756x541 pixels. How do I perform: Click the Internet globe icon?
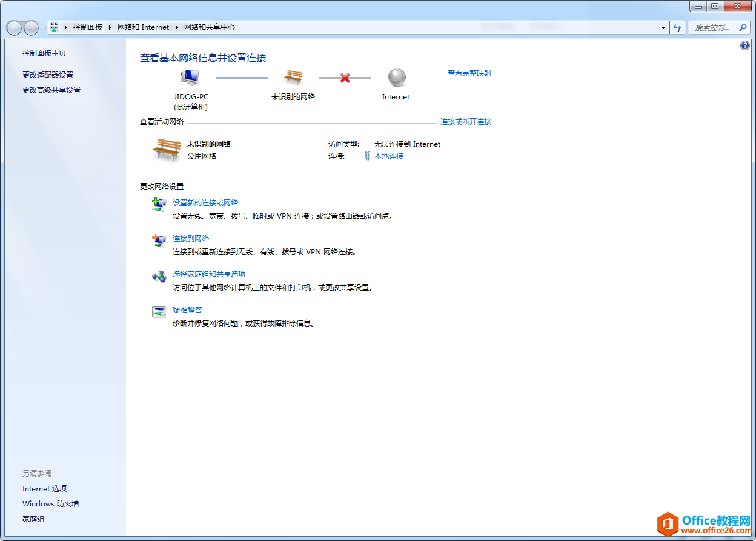397,78
